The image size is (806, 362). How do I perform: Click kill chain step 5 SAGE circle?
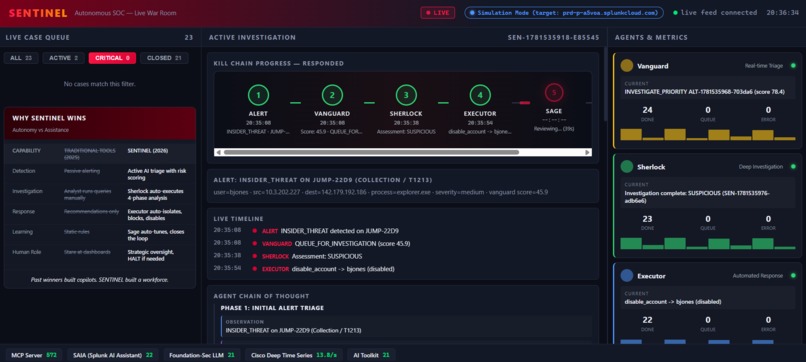(x=554, y=93)
